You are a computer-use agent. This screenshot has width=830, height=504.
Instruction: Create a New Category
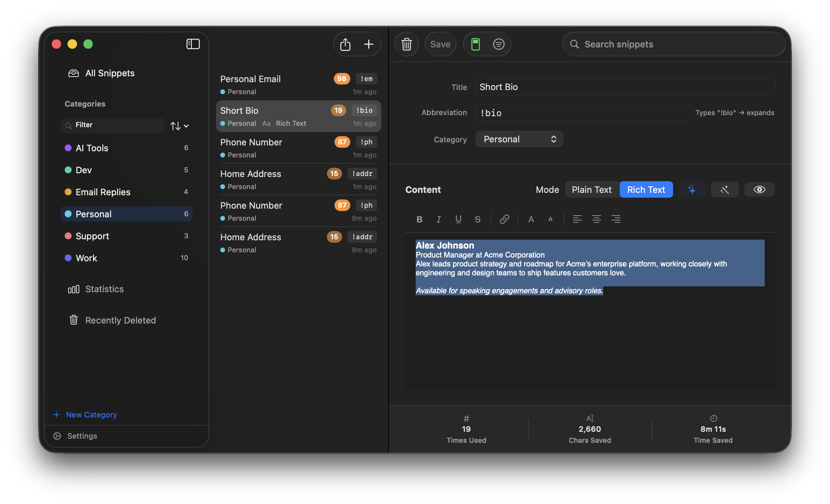85,415
